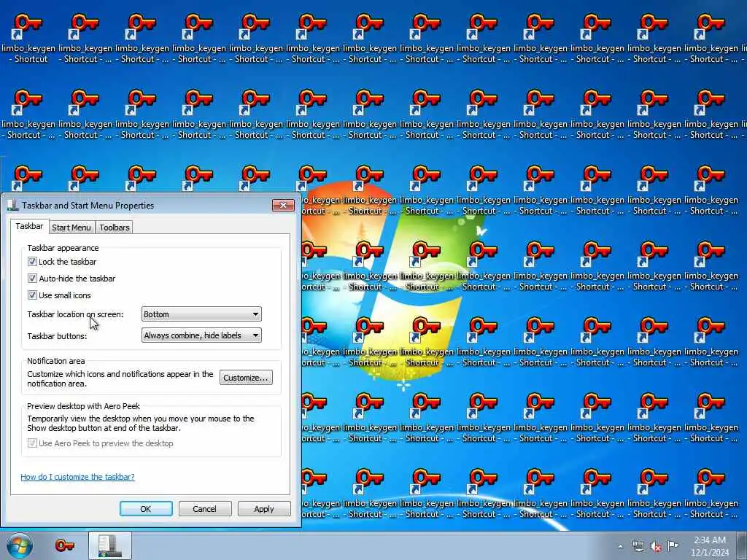The image size is (747, 560).
Task: Toggle Use Aero Peek to preview desktop
Action: coord(32,443)
